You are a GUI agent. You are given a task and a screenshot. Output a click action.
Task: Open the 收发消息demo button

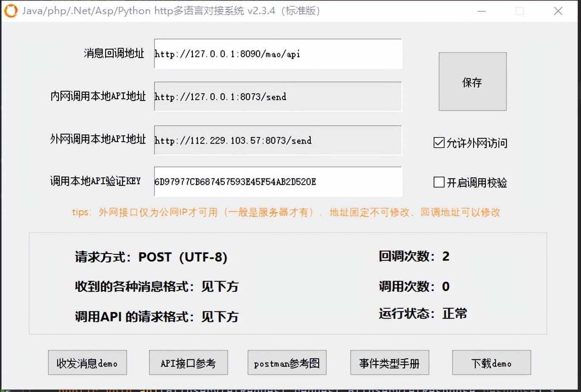coord(87,363)
